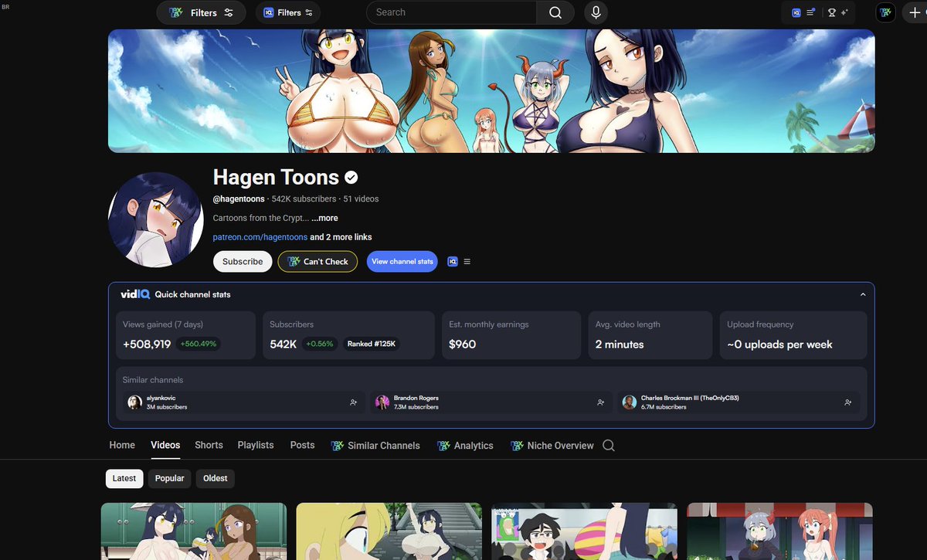
Task: Switch to the Home tab
Action: (x=122, y=445)
